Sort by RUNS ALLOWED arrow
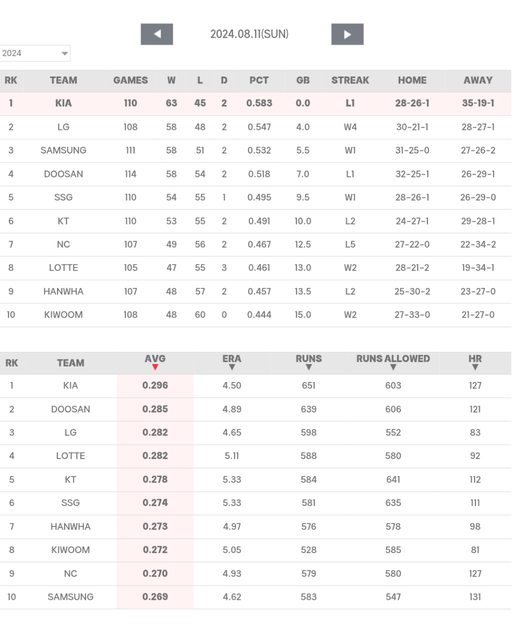Image resolution: width=513 pixels, height=640 pixels. 393,367
